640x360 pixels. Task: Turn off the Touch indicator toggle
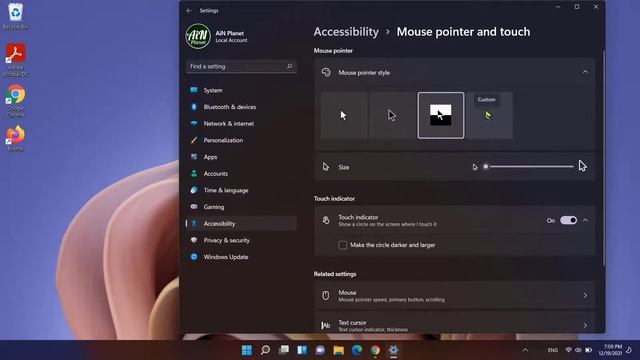pyautogui.click(x=568, y=220)
